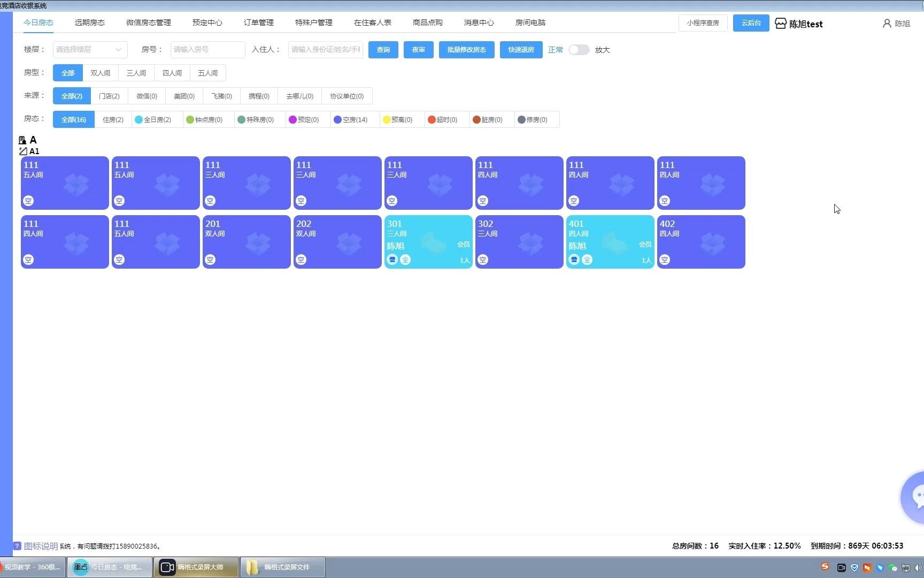Image resolution: width=924 pixels, height=578 pixels.
Task: Filter room type by 四人间
Action: pyautogui.click(x=172, y=73)
